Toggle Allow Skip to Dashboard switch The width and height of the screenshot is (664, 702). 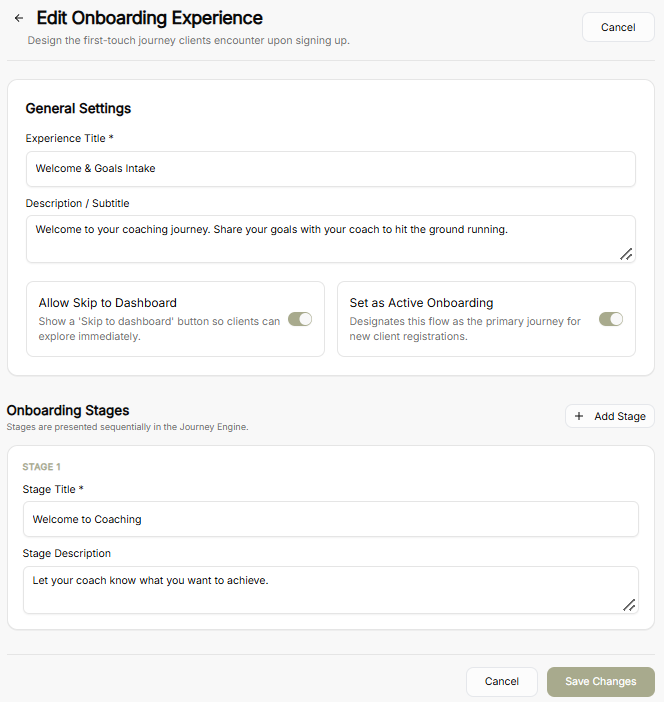click(300, 319)
